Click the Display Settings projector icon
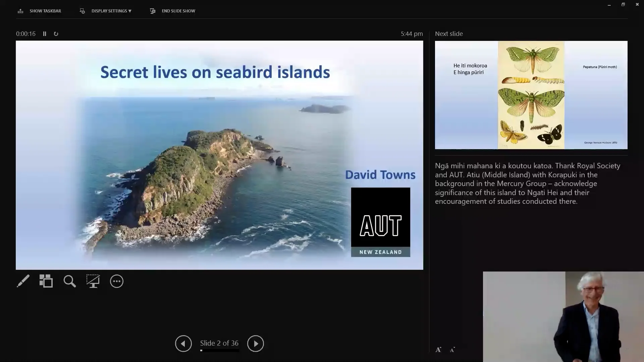Image resolution: width=644 pixels, height=362 pixels. 82,11
